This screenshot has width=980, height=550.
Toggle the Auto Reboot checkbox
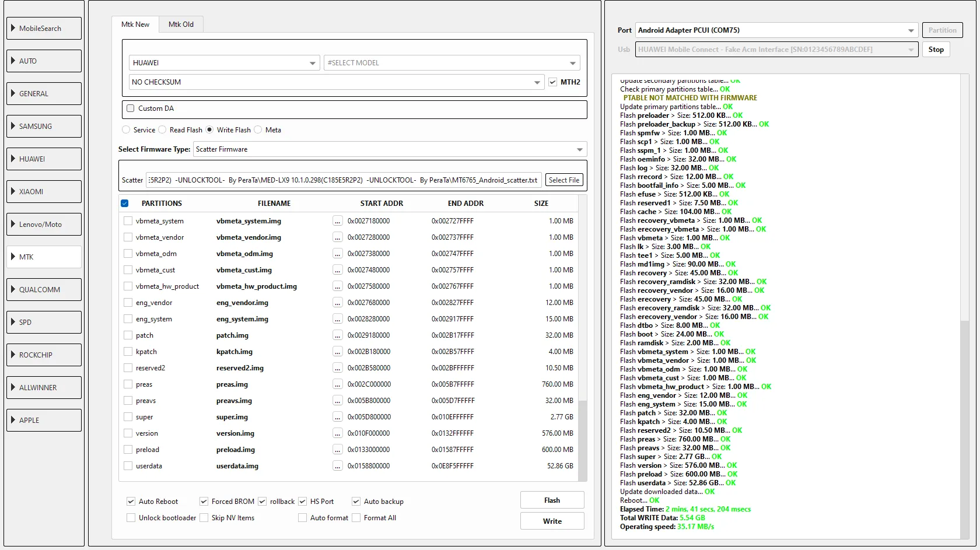(131, 502)
